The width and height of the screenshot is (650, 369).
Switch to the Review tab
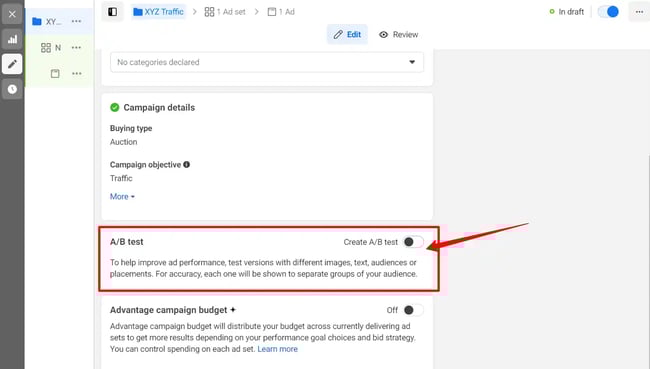(398, 34)
